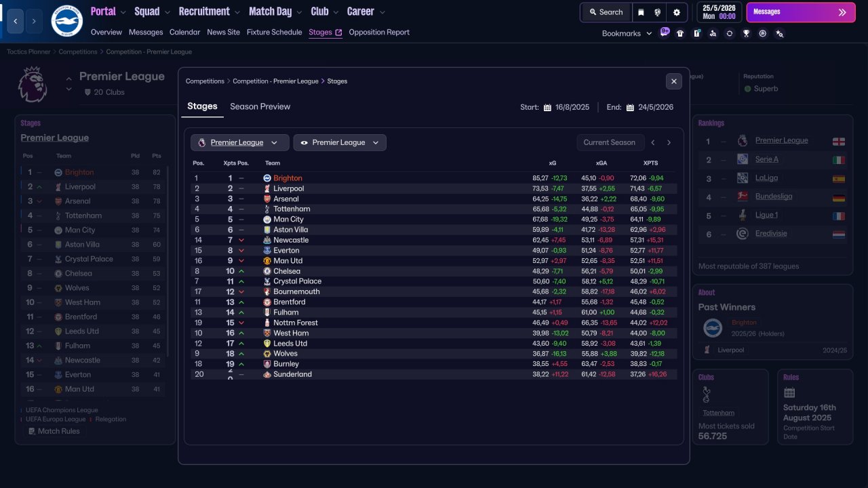Open the Fixture Schedule tab
The width and height of the screenshot is (868, 488).
click(274, 32)
